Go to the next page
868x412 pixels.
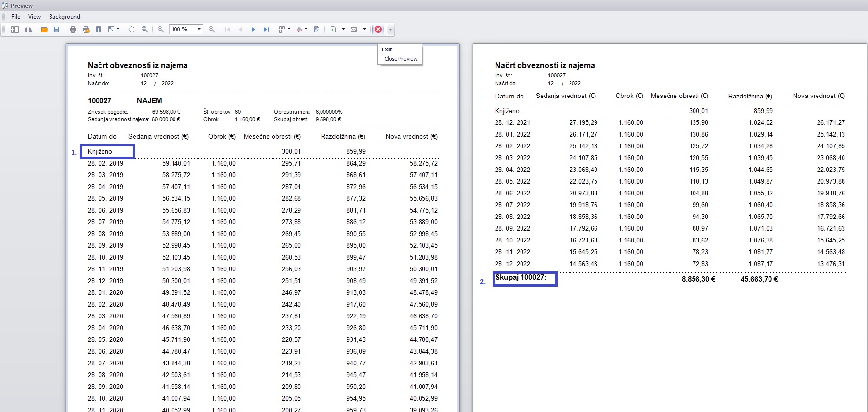click(253, 30)
